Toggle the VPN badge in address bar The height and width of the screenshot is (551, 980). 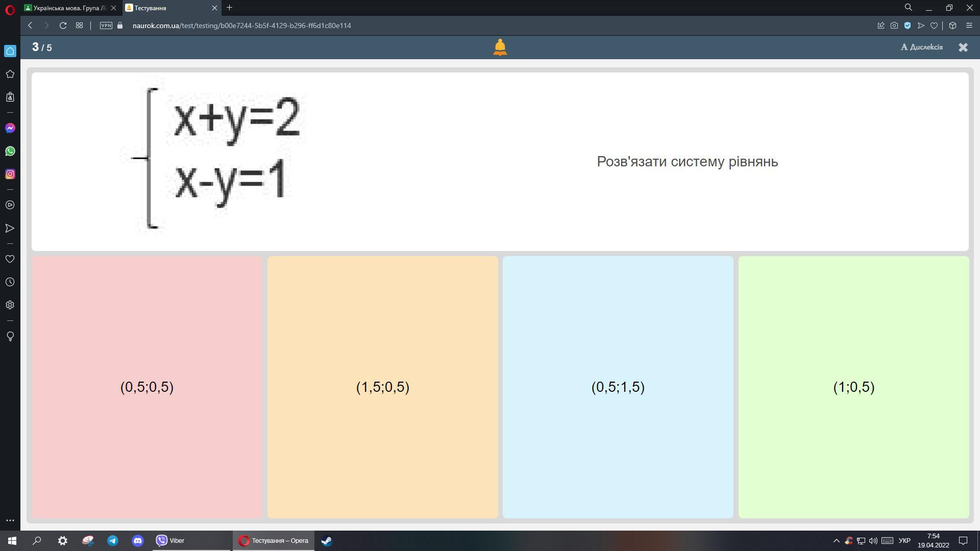tap(106, 26)
